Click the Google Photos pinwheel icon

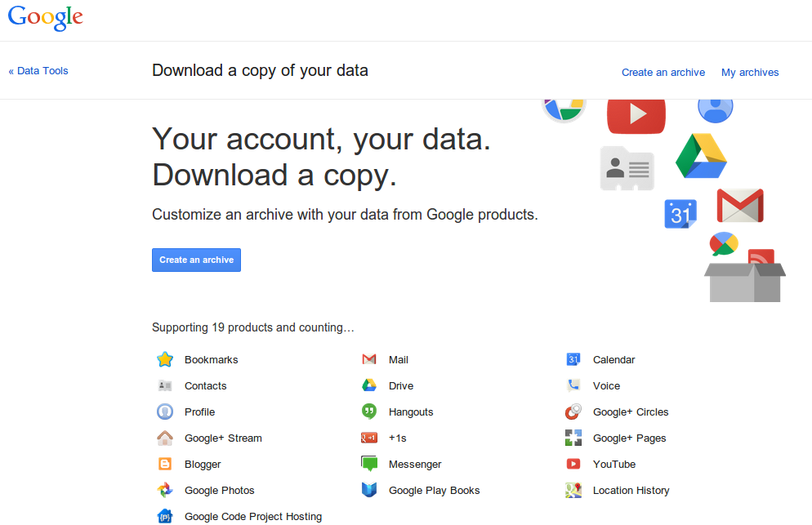pos(165,490)
